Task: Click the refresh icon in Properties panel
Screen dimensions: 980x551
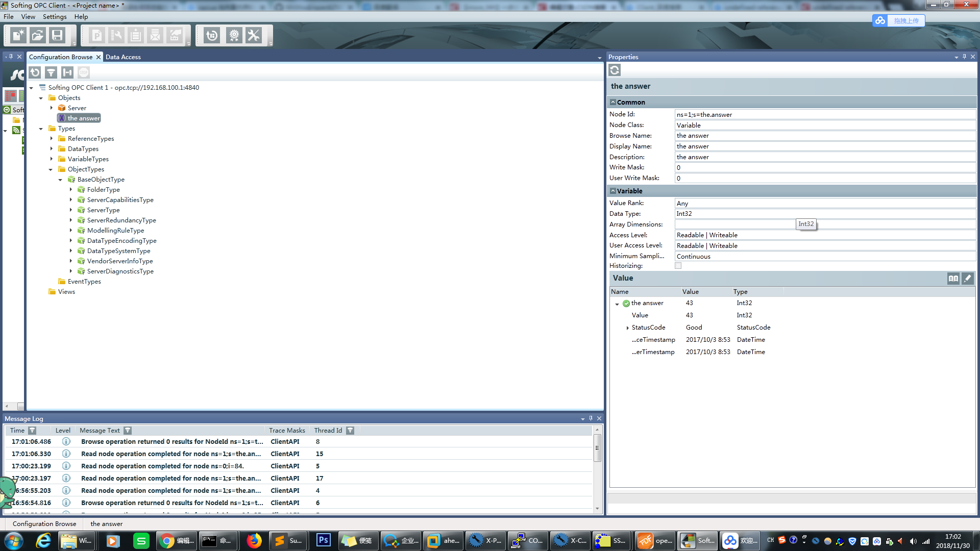Action: (615, 70)
